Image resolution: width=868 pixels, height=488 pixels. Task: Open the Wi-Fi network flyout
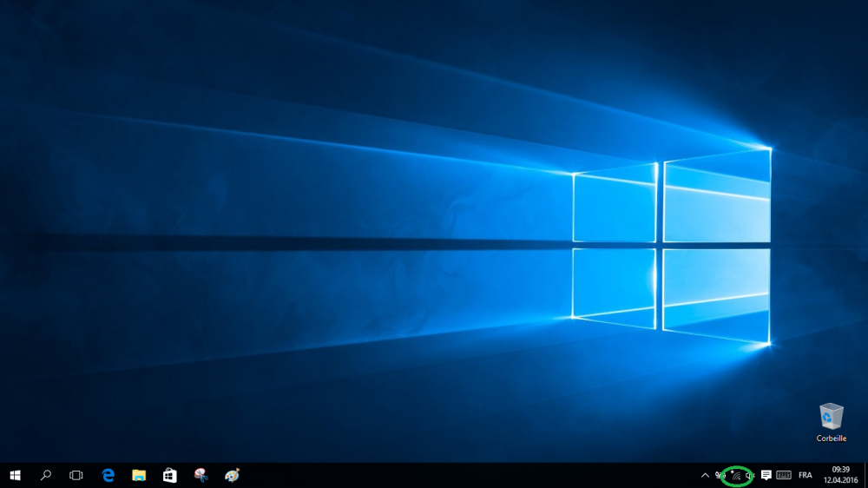[736, 475]
